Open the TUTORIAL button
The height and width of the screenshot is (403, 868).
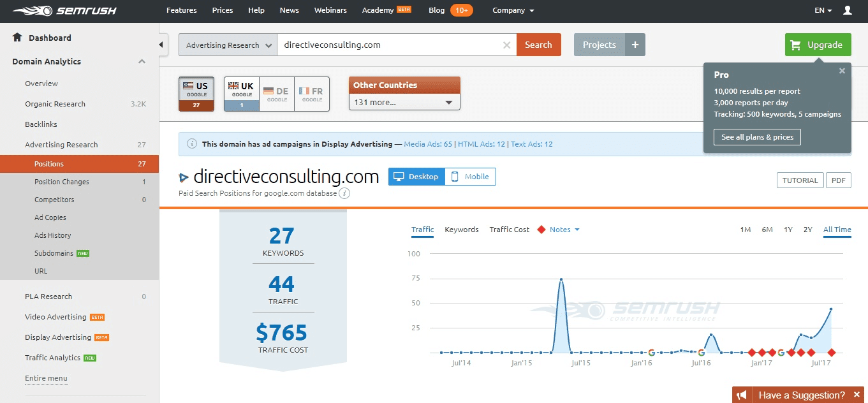tap(800, 180)
